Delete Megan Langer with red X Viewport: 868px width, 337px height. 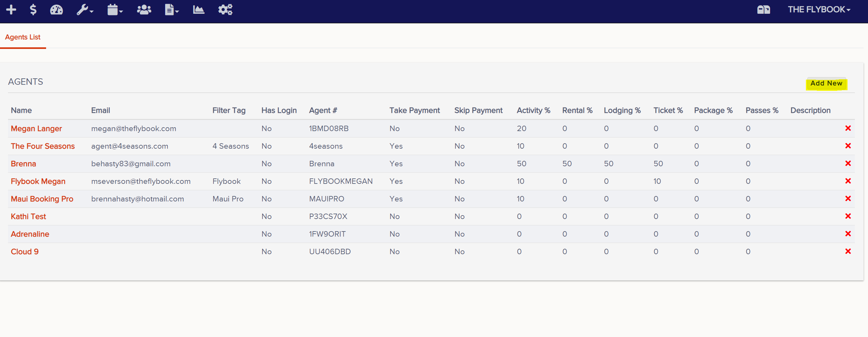(x=848, y=128)
